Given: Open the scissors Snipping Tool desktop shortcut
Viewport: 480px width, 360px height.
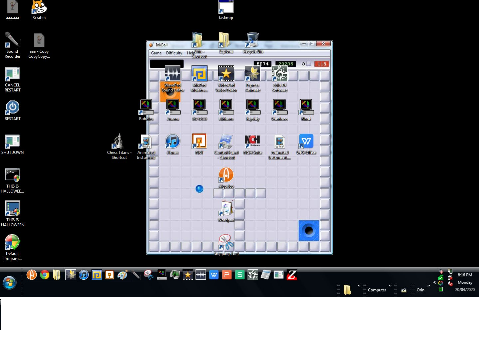Looking at the screenshot, I should click(226, 244).
